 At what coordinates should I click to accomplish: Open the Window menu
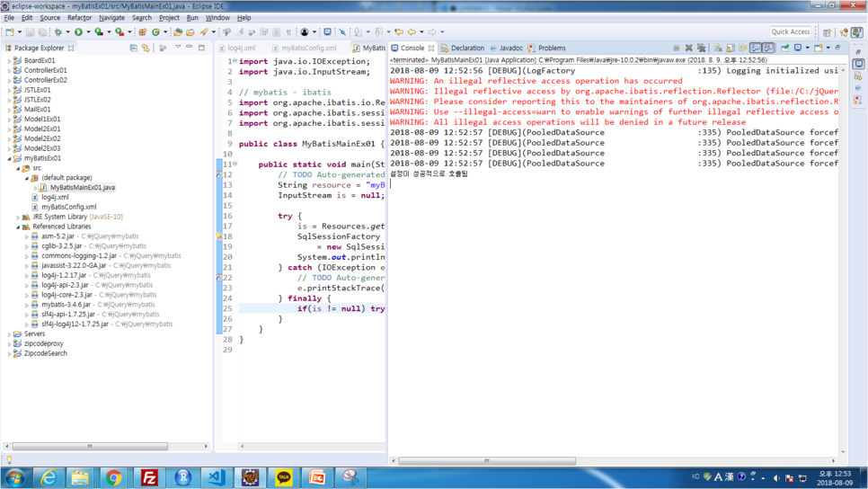tap(217, 18)
